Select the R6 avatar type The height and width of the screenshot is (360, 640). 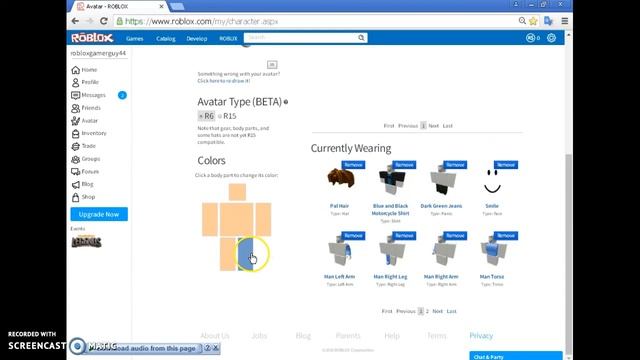tap(206, 116)
